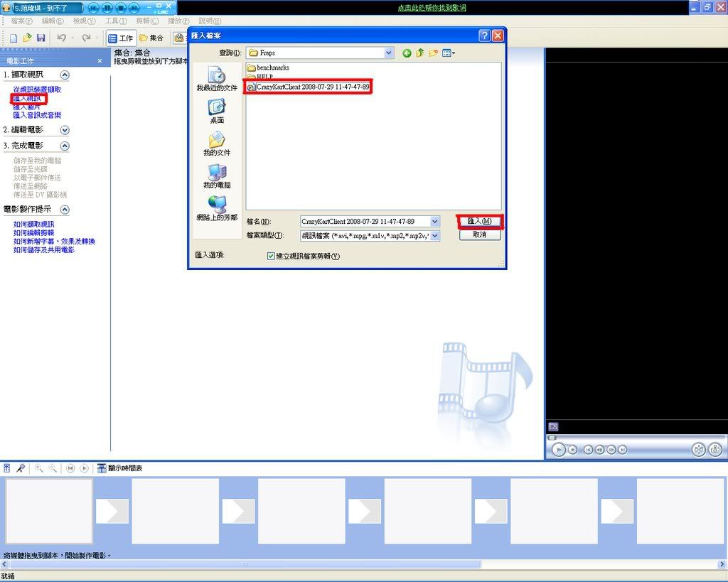Viewport: 728px width, 582px height.
Task: Go back using the green arrow icon
Action: click(407, 53)
